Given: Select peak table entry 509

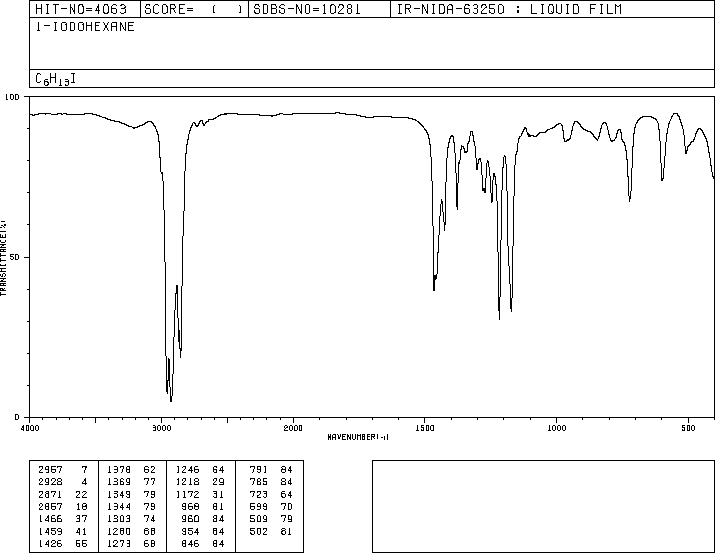Looking at the screenshot, I should pyautogui.click(x=259, y=519).
